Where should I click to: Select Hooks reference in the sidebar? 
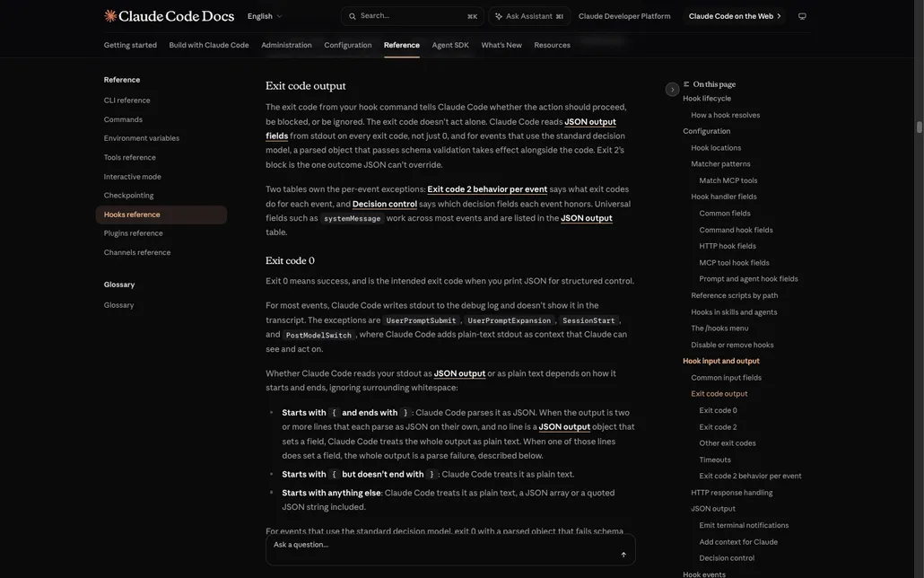161,215
